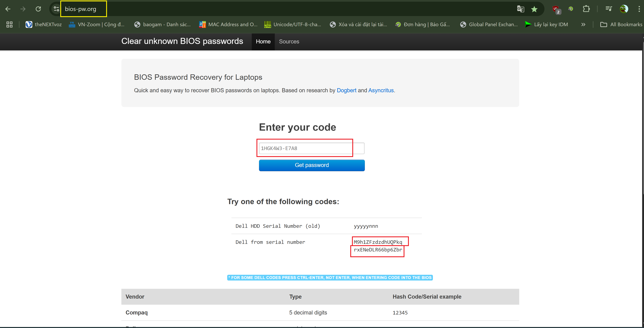
Task: Open the Extensions puzzle icon
Action: point(586,9)
